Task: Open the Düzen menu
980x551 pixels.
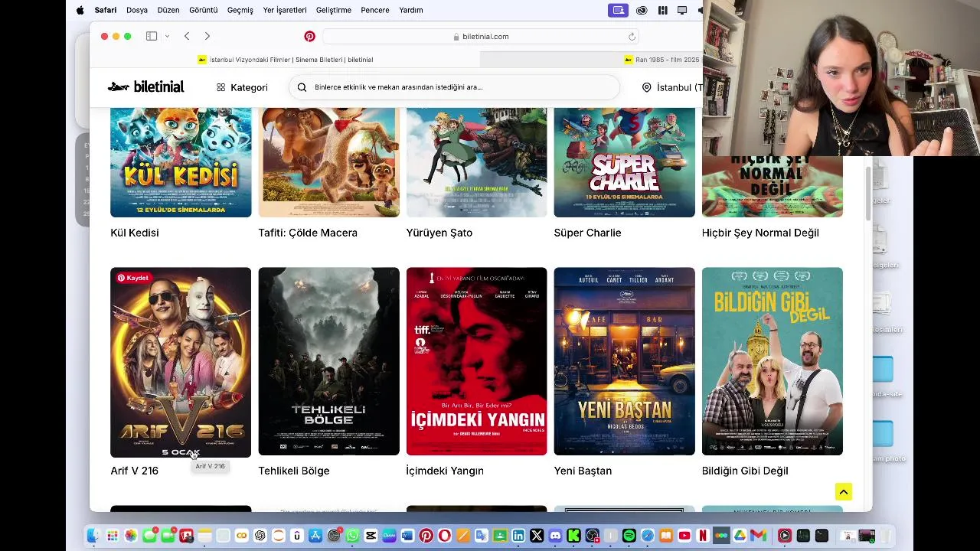Action: point(168,10)
